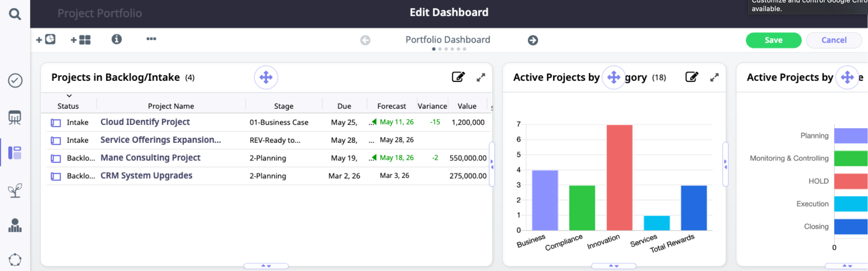The width and height of the screenshot is (868, 271).
Task: Save the dashboard changes
Action: (773, 40)
